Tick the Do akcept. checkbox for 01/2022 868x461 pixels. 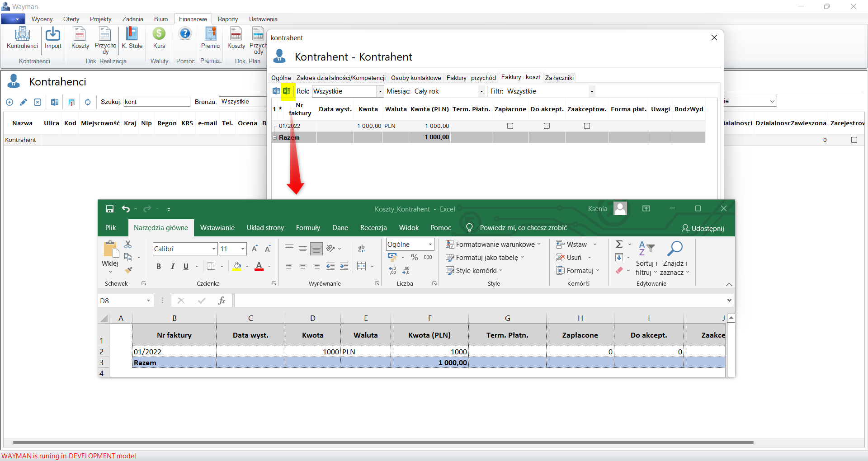[547, 126]
